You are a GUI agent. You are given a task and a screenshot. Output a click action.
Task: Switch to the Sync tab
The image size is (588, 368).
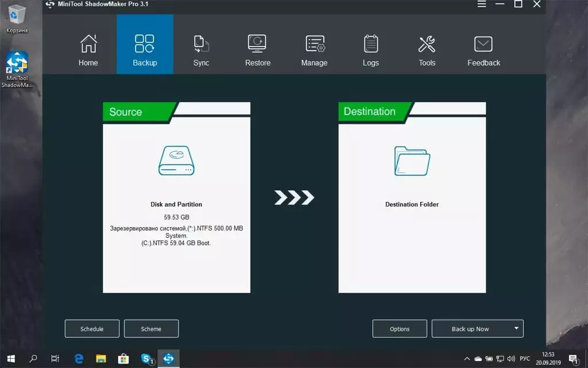(x=202, y=49)
